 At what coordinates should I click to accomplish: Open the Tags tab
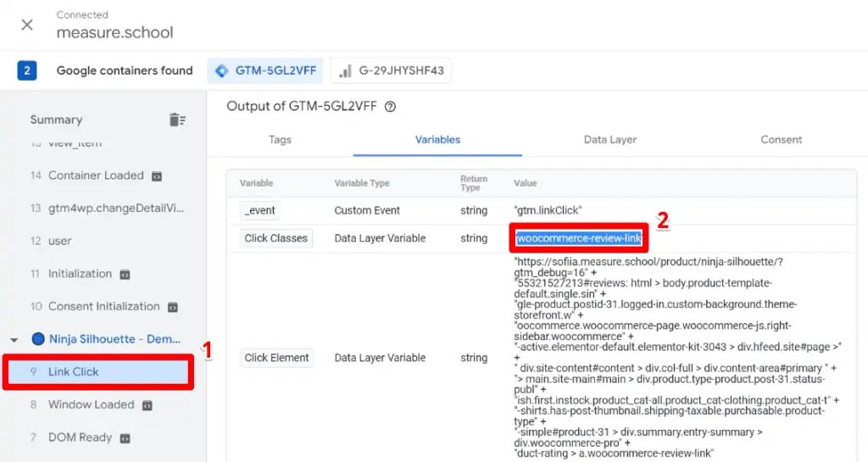tap(280, 139)
